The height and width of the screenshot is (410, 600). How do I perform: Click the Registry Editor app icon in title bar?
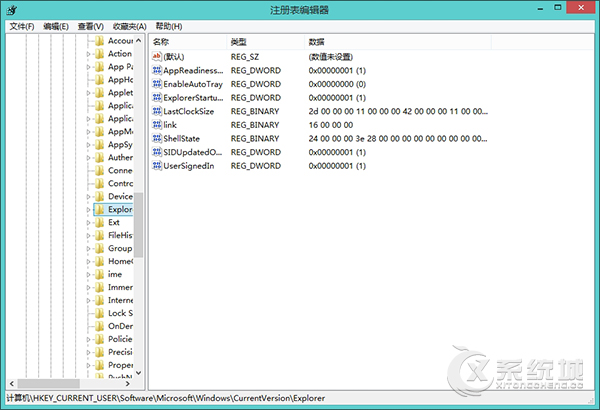tap(11, 10)
